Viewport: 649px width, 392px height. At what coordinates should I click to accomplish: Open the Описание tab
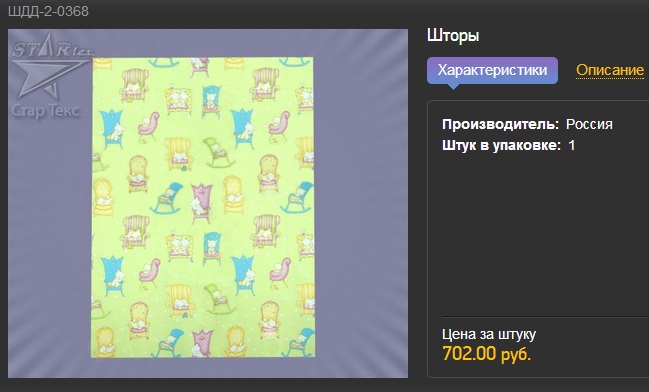(x=610, y=70)
